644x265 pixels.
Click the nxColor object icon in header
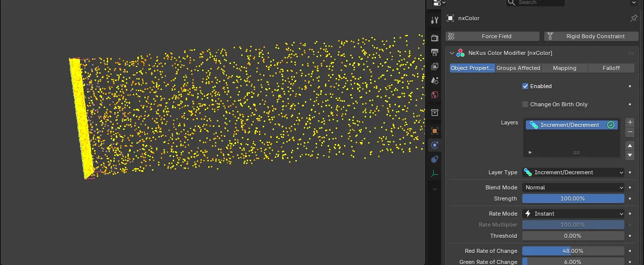[x=450, y=18]
